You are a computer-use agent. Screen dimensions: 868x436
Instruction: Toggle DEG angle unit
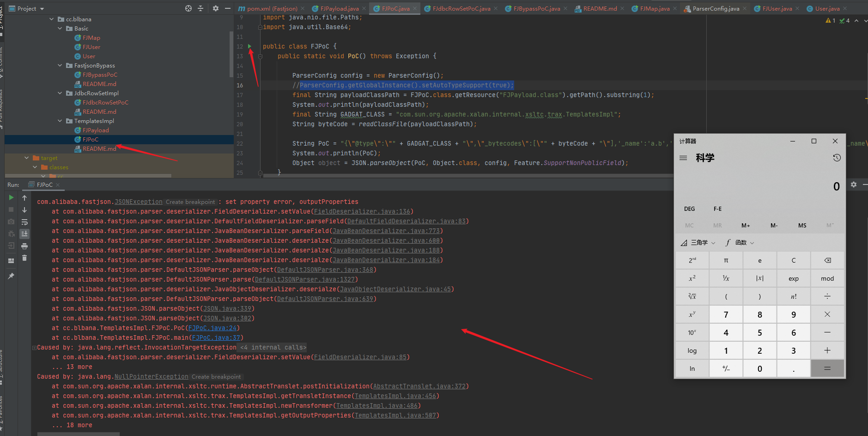[x=689, y=209]
